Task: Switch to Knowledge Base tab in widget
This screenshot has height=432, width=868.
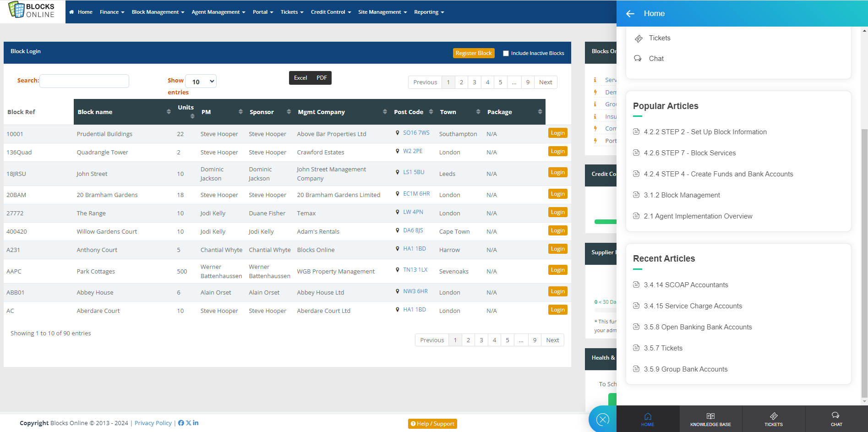Action: (x=710, y=419)
